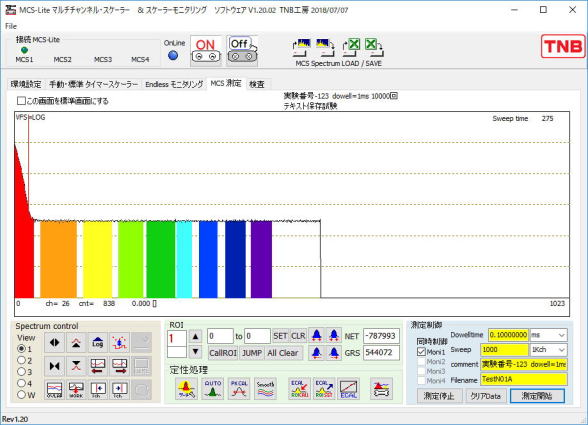588x425 pixels.
Task: Decrease ROI number with down arrow
Action: tap(195, 352)
